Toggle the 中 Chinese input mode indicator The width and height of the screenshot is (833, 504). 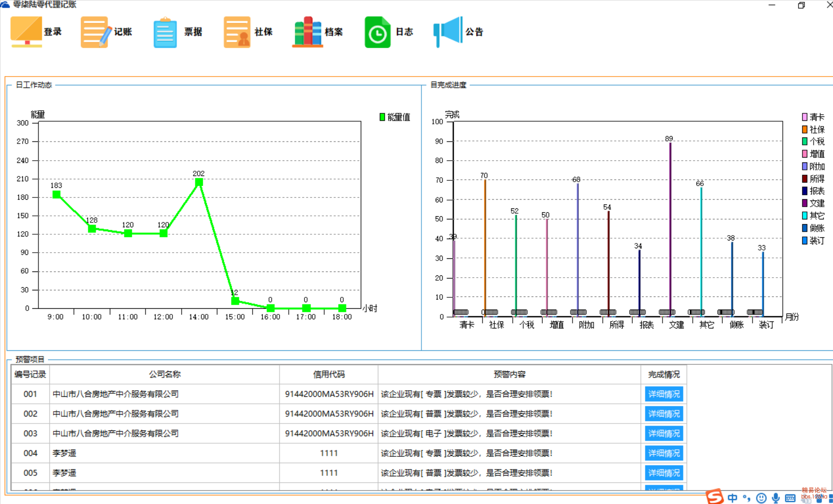[732, 498]
